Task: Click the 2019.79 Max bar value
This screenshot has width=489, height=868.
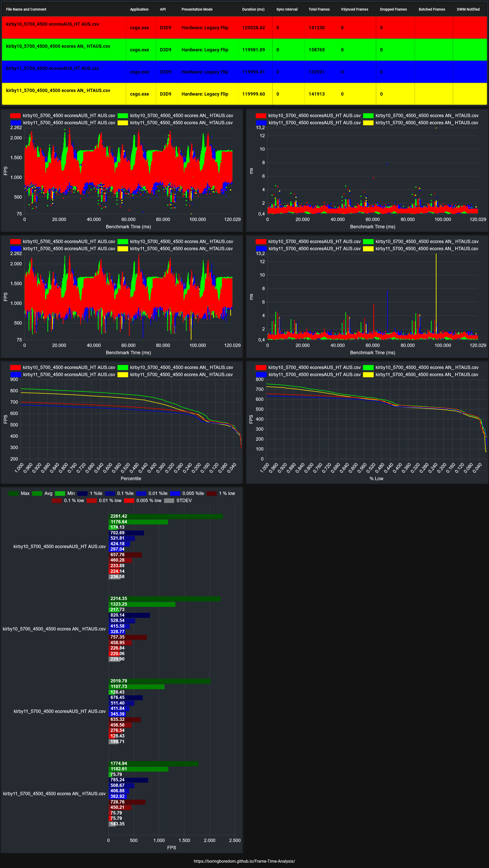Action: (x=119, y=681)
